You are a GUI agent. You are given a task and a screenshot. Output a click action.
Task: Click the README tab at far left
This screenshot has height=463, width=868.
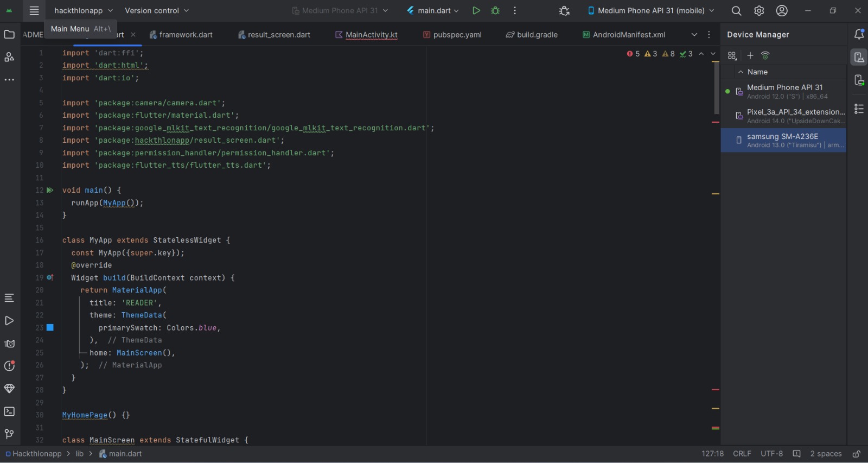coord(33,34)
